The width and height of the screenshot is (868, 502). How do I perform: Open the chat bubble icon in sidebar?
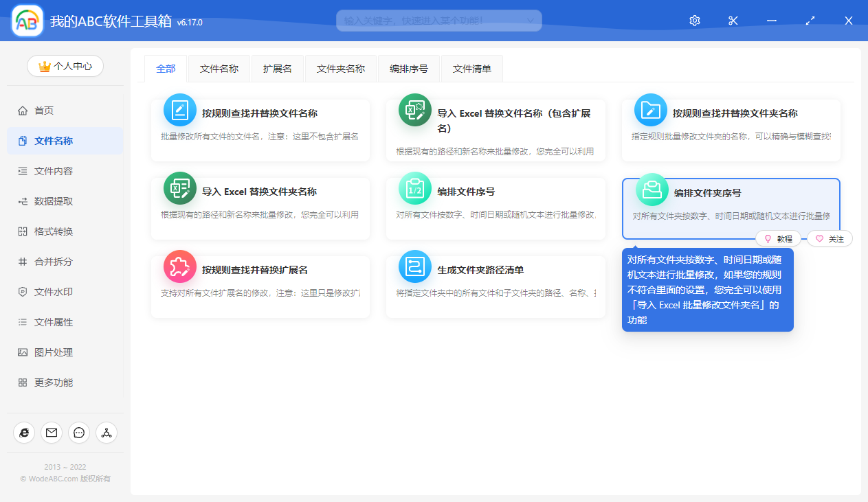click(x=79, y=432)
